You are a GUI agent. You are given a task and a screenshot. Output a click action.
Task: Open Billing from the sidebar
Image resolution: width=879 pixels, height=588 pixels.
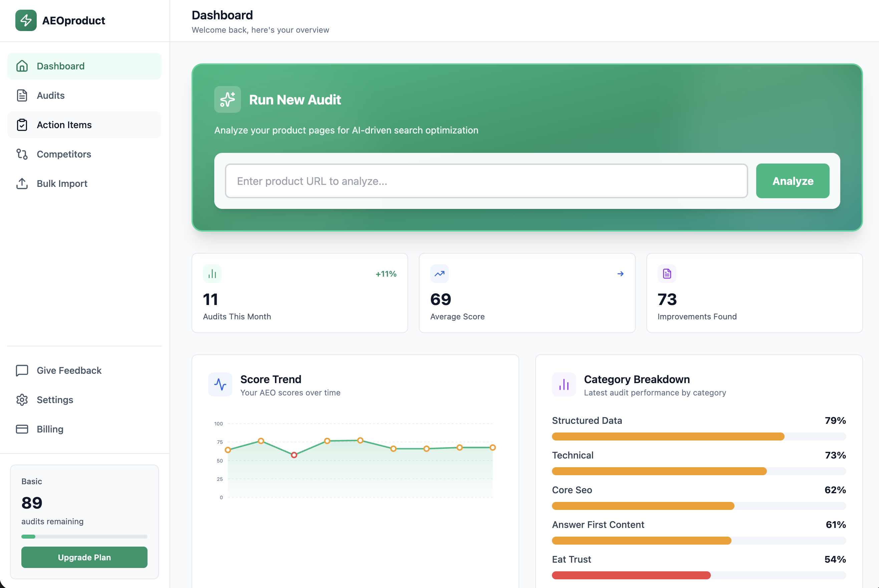[49, 429]
